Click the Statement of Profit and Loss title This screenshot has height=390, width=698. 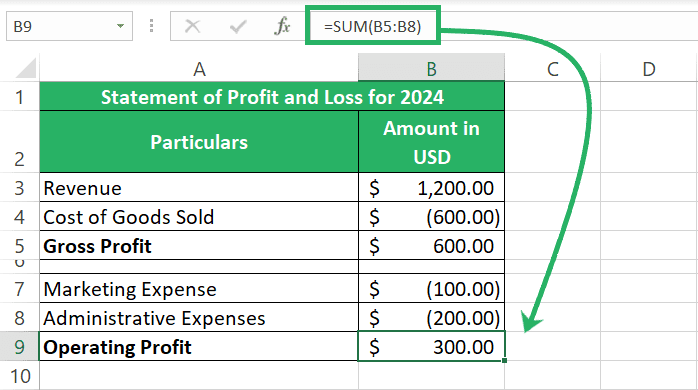[272, 97]
